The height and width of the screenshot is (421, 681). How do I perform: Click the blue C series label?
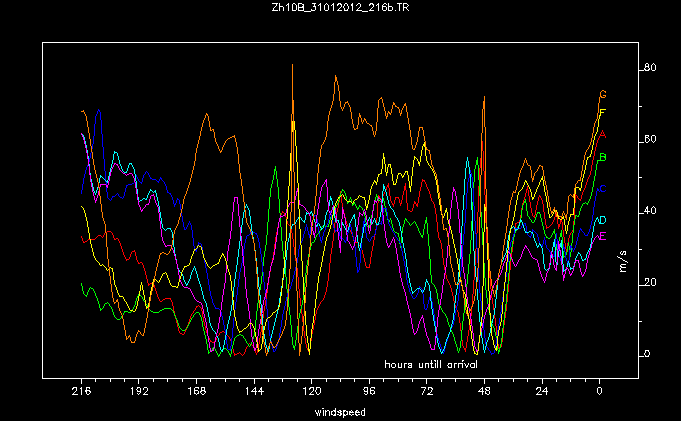[x=601, y=188]
